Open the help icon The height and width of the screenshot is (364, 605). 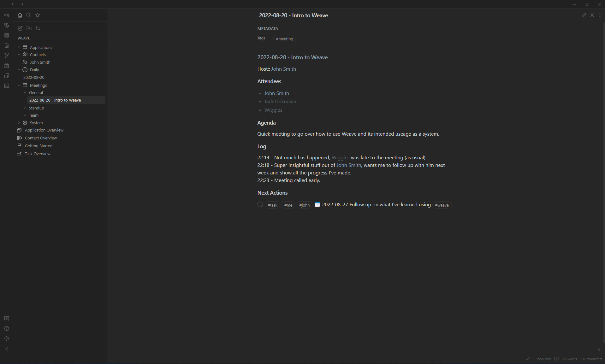(x=7, y=328)
